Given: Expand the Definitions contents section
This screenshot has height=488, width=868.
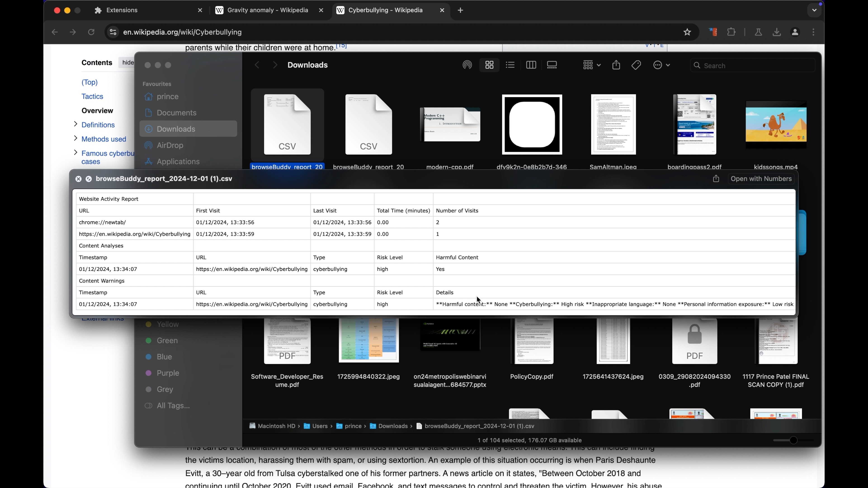Looking at the screenshot, I should (75, 124).
